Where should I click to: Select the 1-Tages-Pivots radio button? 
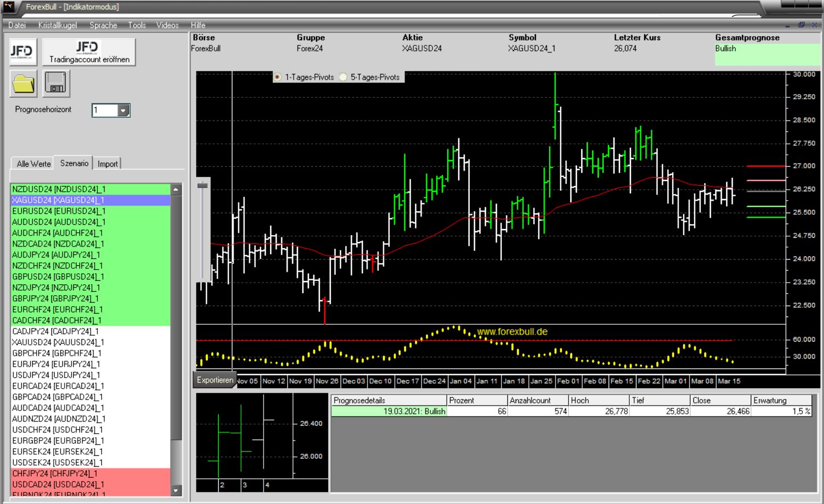[278, 77]
